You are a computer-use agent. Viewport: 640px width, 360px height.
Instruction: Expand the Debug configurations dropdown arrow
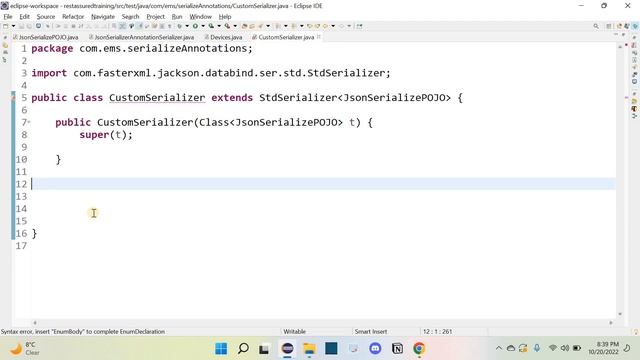(x=187, y=26)
